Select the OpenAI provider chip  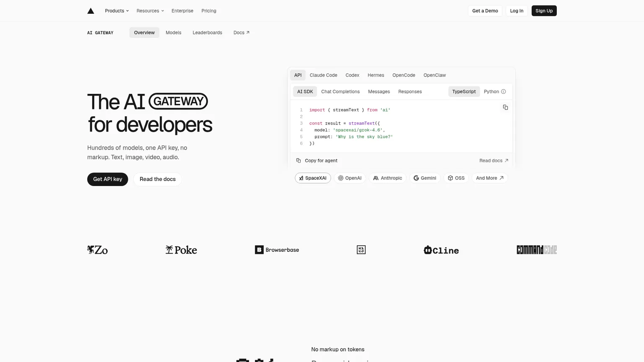(x=350, y=178)
